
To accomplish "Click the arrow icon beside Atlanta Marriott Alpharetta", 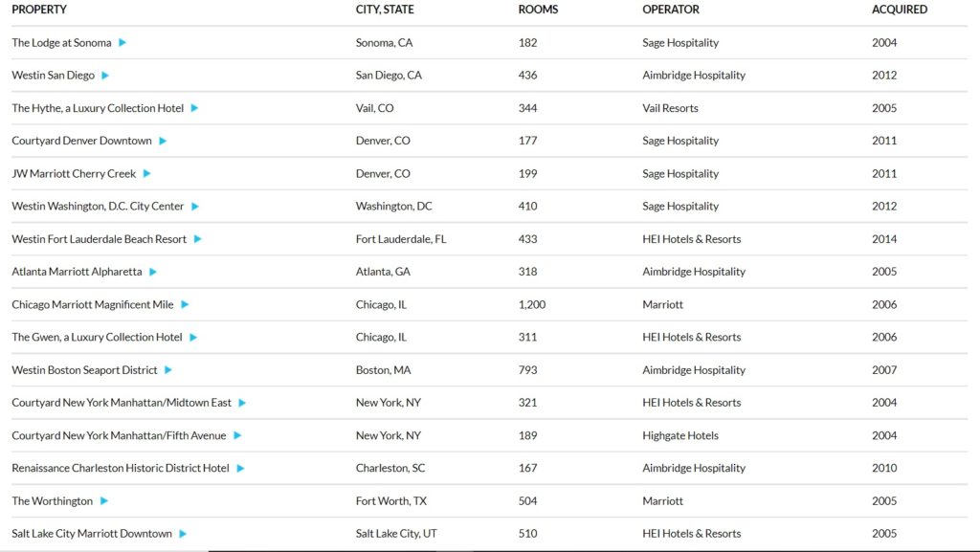I will (153, 272).
